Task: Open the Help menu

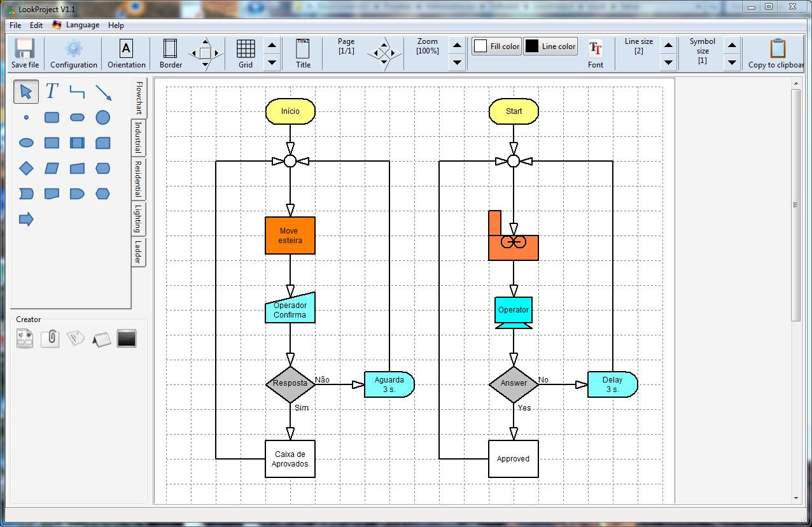Action: click(x=116, y=25)
